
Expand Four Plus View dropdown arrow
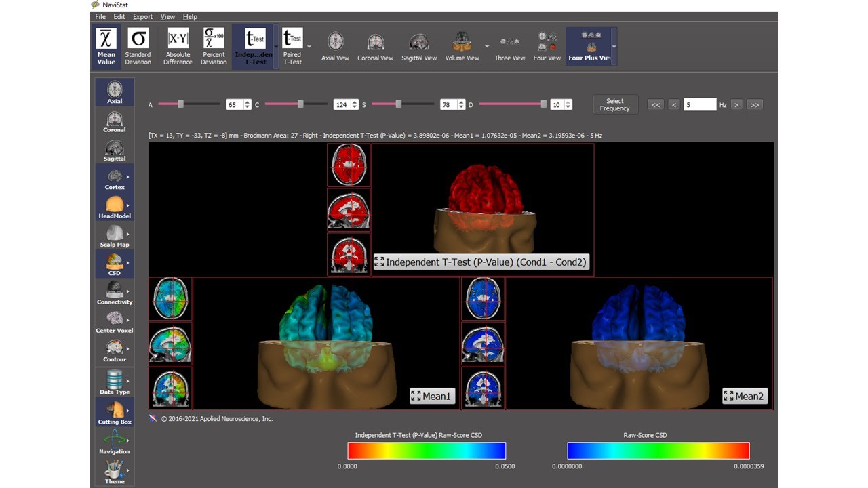click(x=614, y=47)
